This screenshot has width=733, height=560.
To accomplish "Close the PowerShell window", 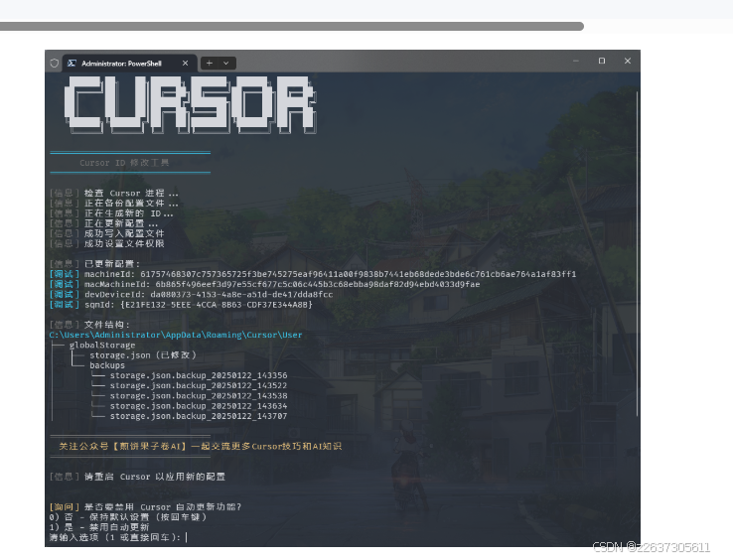I will [628, 61].
